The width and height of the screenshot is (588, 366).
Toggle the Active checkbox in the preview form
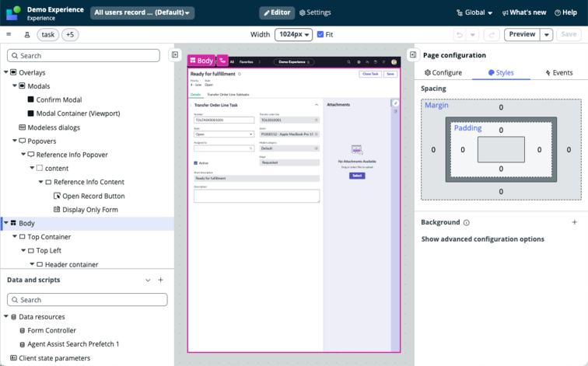coord(196,163)
